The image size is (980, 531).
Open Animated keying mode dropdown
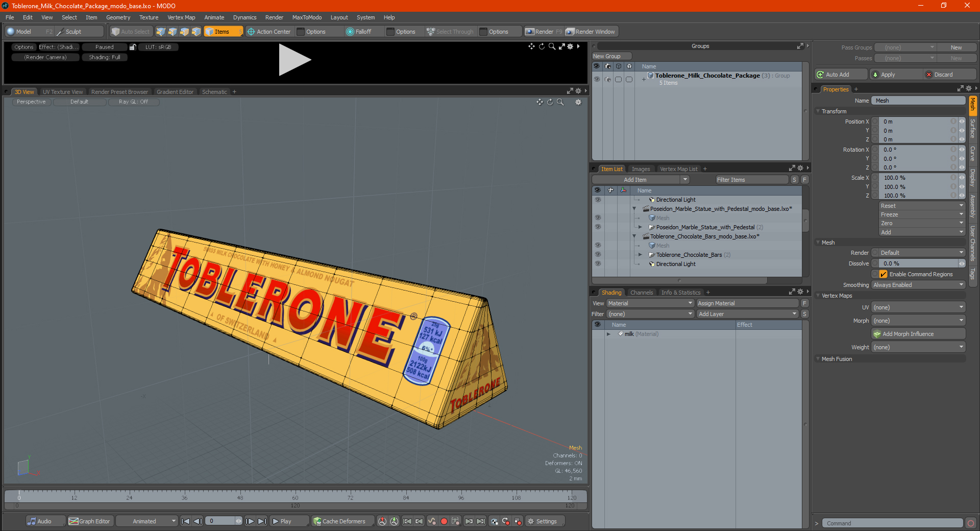[x=146, y=521]
